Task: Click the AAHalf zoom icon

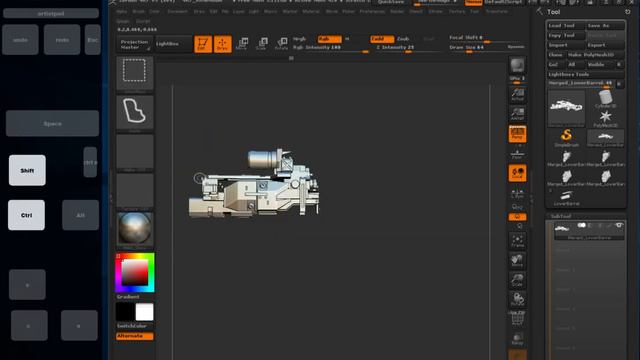Action: [517, 113]
